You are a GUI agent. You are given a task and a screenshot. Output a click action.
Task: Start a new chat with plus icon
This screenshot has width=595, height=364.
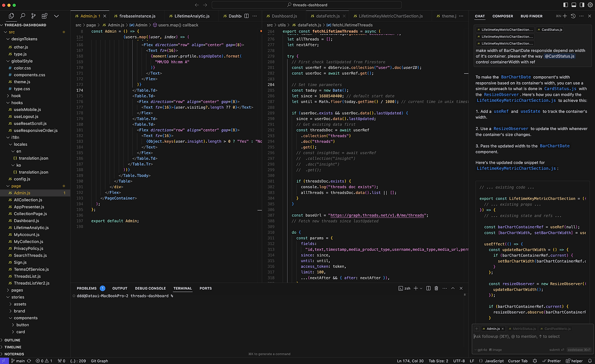565,16
